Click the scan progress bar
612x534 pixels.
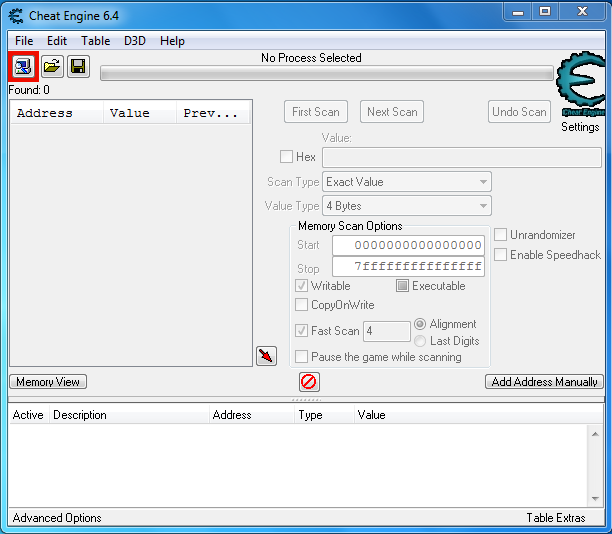pyautogui.click(x=326, y=73)
